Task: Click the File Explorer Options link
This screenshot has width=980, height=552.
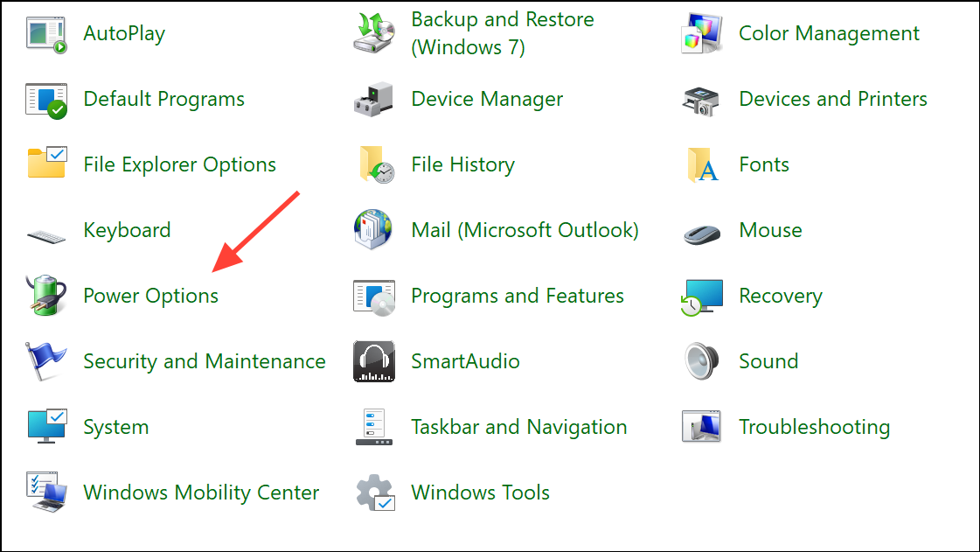Action: coord(179,164)
